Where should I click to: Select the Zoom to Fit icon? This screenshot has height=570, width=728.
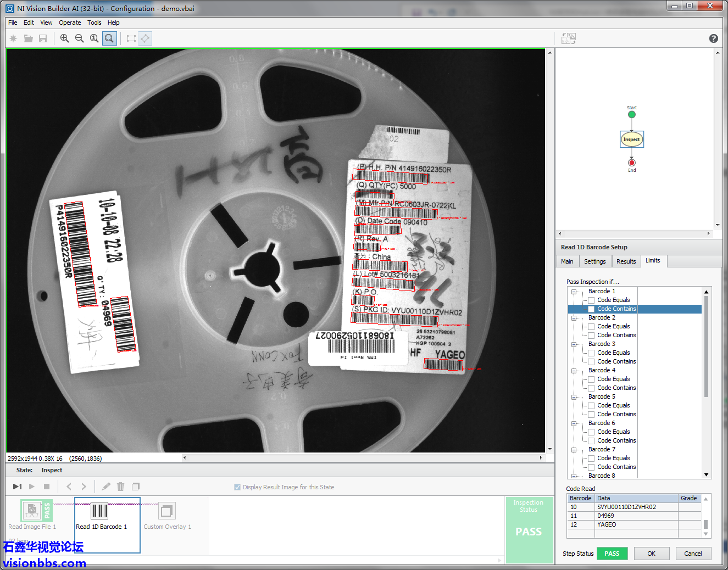(x=109, y=38)
